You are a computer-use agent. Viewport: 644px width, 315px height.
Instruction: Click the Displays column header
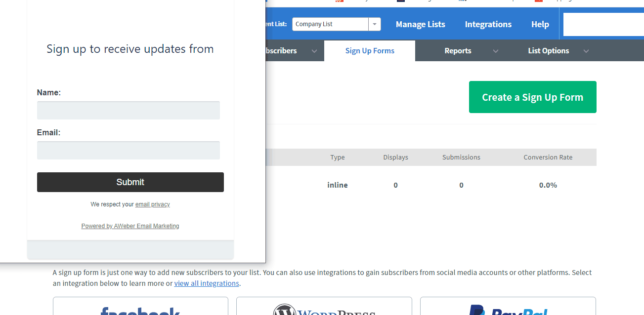click(396, 157)
